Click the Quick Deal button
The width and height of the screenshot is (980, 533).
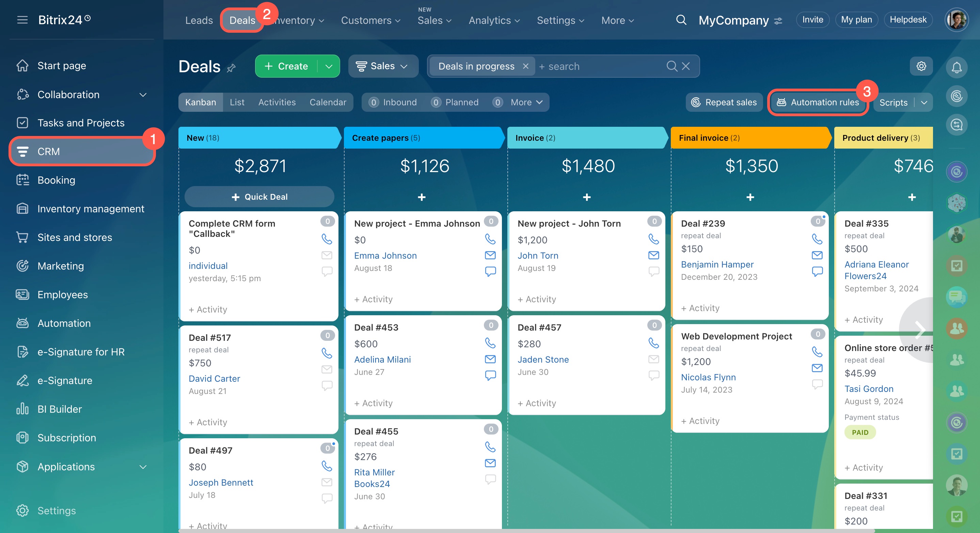pyautogui.click(x=259, y=197)
